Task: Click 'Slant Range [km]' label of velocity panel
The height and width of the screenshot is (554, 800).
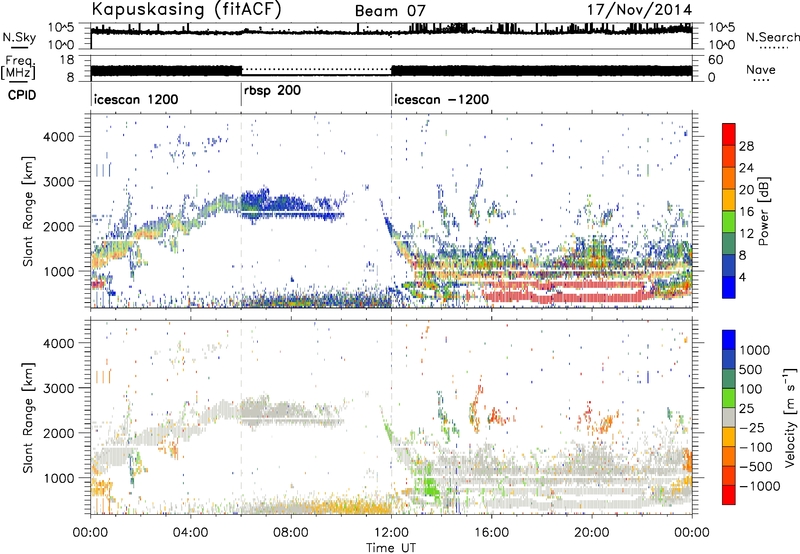Action: tap(28, 418)
